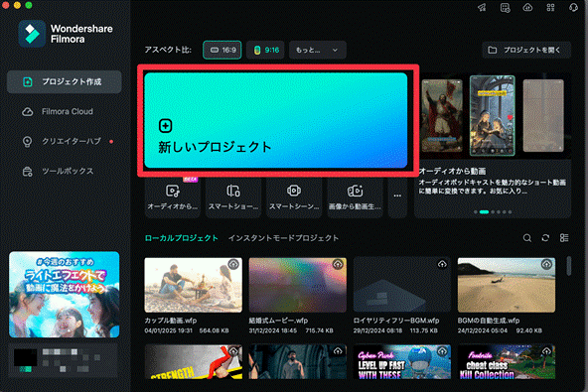The width and height of the screenshot is (588, 392).
Task: Open the message center icon
Action: 506,8
